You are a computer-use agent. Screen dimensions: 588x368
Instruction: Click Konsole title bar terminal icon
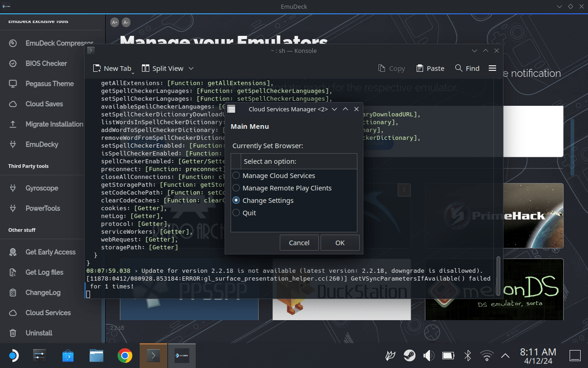(91, 51)
